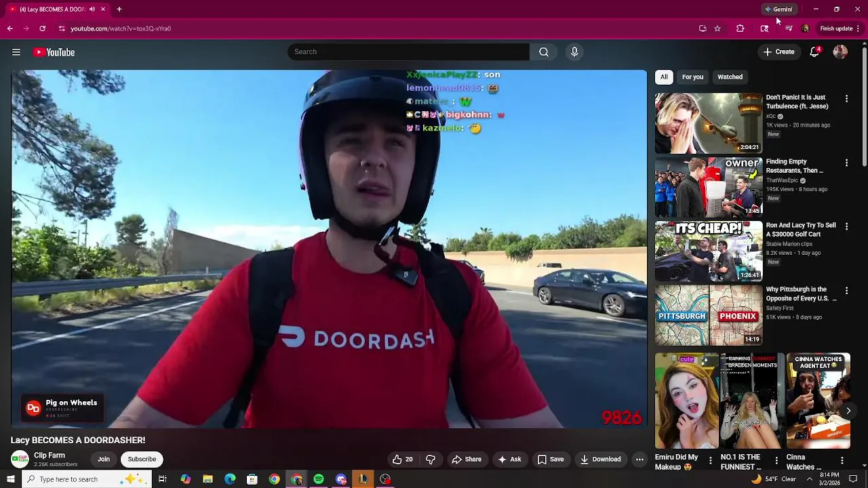
Task: Open 'Don't Panic! It Is Just Turbulence' thumbnail
Action: pyautogui.click(x=709, y=123)
